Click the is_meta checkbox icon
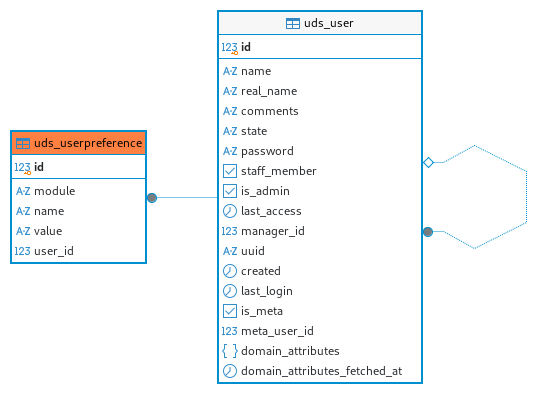Viewport: 537px width, 394px height. 230,311
